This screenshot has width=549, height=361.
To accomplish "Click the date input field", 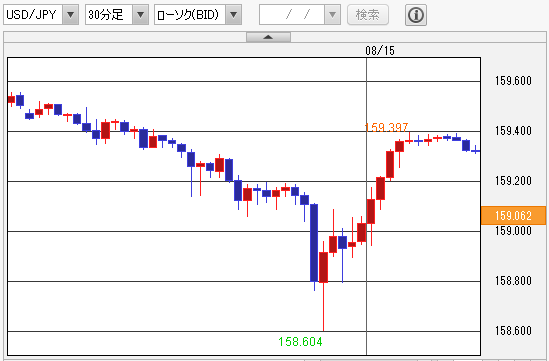I will pos(292,15).
